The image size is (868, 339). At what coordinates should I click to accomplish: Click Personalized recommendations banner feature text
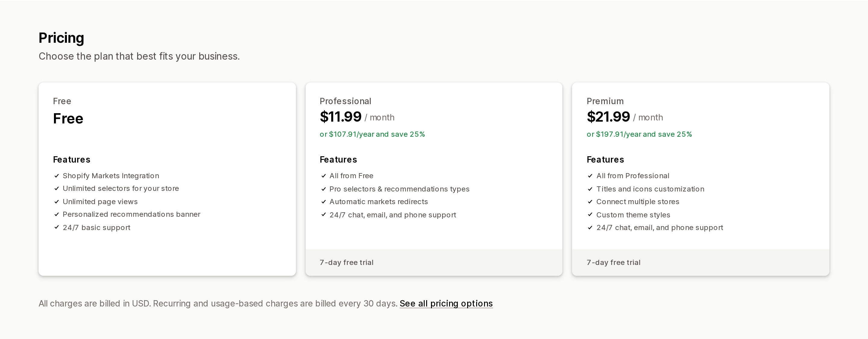[131, 214]
